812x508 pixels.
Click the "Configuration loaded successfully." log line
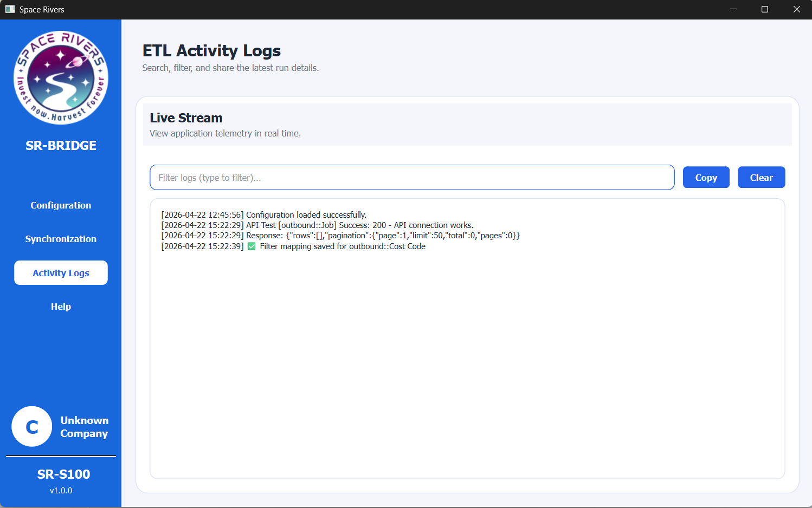[264, 215]
